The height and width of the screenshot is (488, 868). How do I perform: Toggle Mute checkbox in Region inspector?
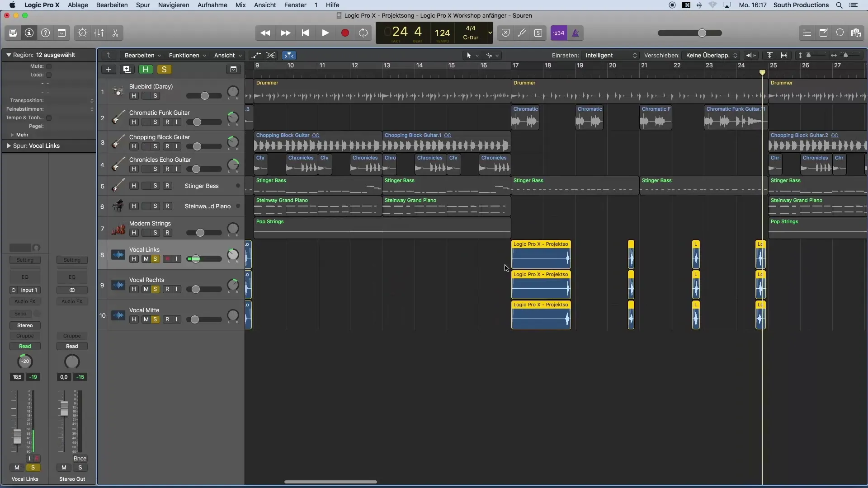[x=49, y=66]
